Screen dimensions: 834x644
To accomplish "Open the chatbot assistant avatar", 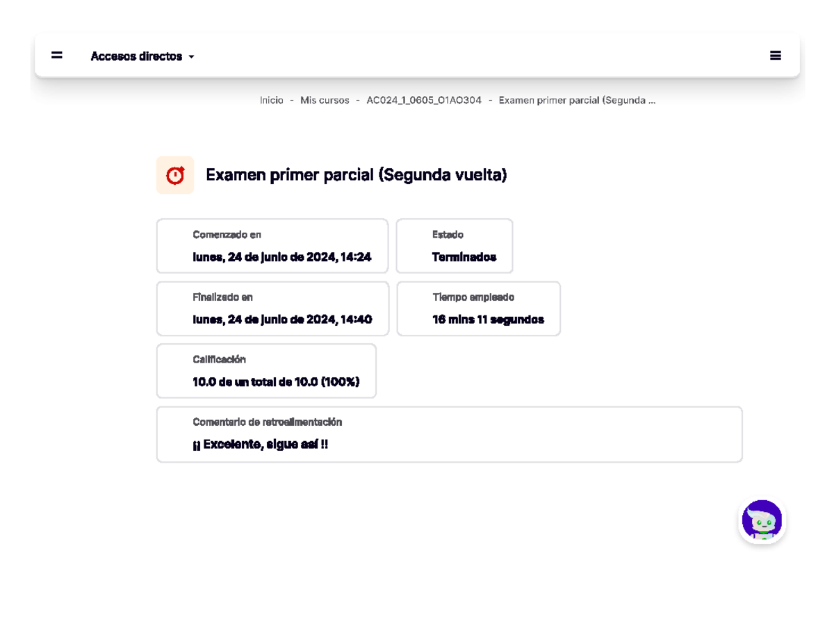I will point(762,520).
